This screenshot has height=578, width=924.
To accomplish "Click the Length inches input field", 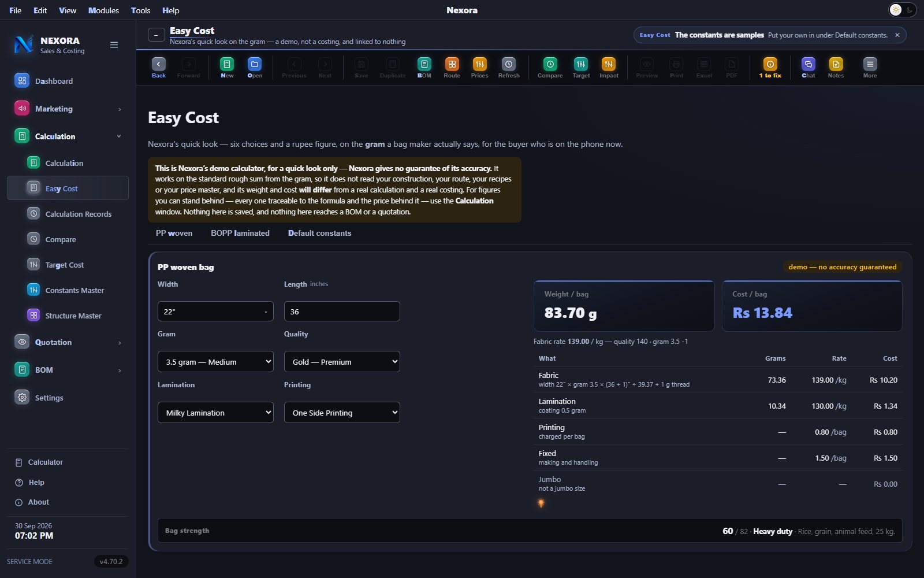I will point(342,312).
